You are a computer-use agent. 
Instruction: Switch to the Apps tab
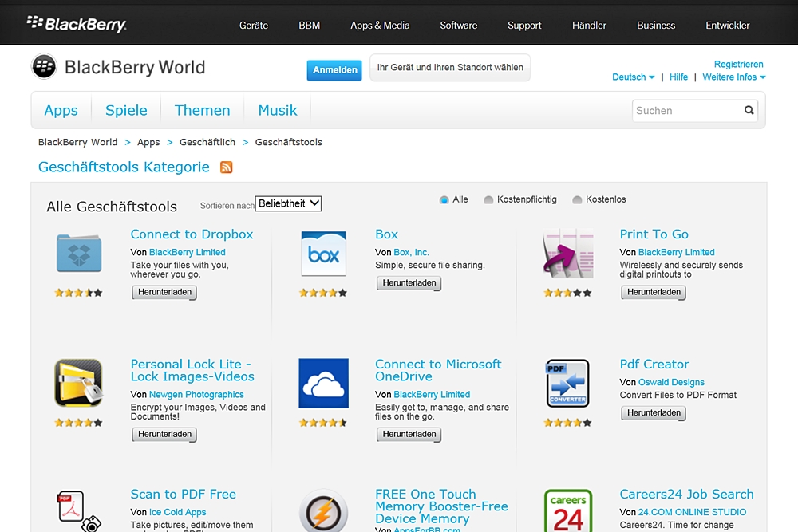click(61, 110)
